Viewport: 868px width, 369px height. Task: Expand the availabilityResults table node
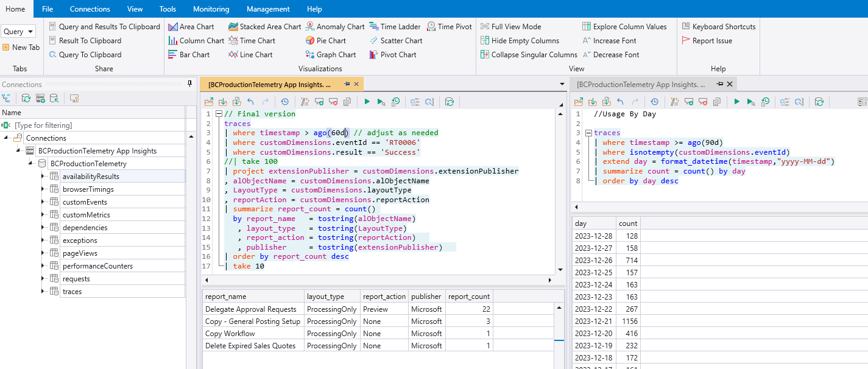coord(43,177)
